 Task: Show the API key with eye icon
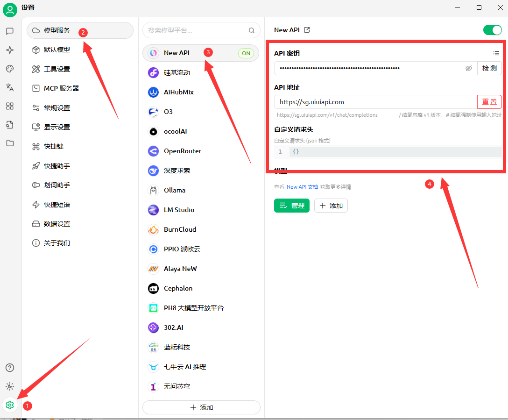[468, 68]
